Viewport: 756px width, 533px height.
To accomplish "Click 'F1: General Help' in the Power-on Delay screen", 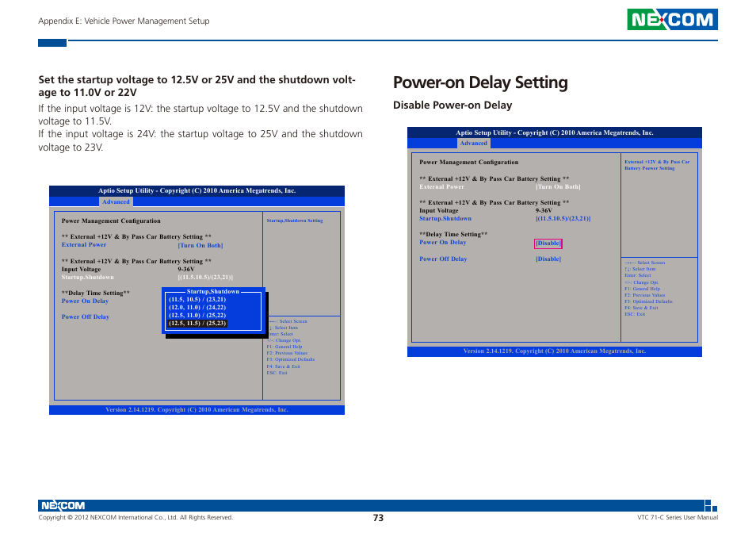I will click(642, 289).
